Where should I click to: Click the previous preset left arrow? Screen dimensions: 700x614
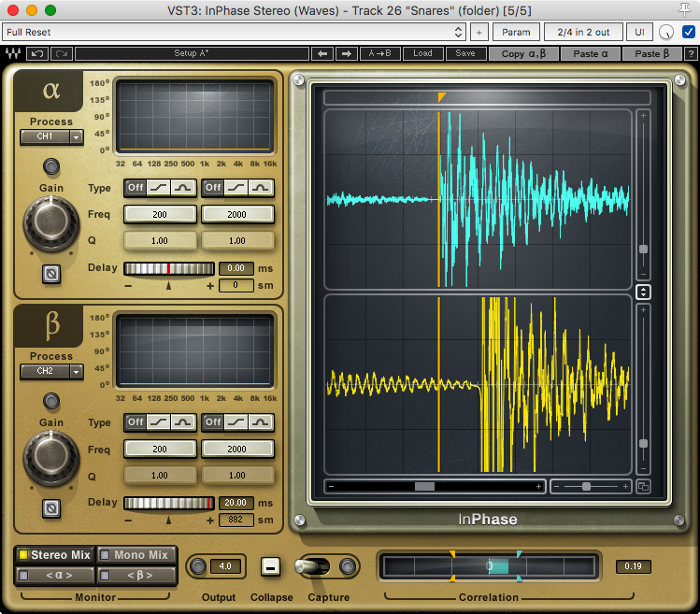pos(321,53)
